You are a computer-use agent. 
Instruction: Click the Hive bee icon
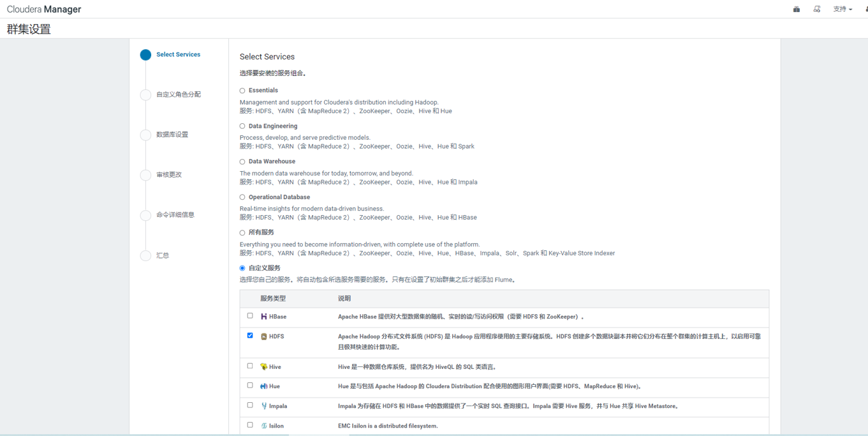(264, 367)
